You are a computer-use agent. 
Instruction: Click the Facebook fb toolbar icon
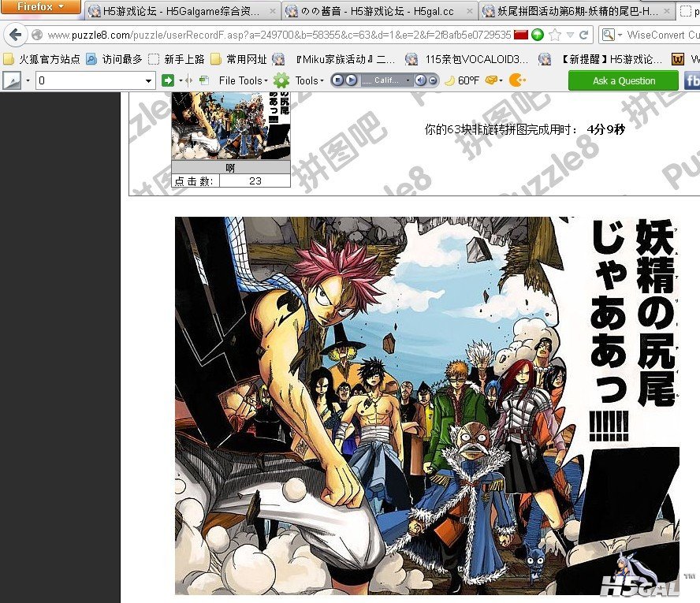click(x=691, y=80)
